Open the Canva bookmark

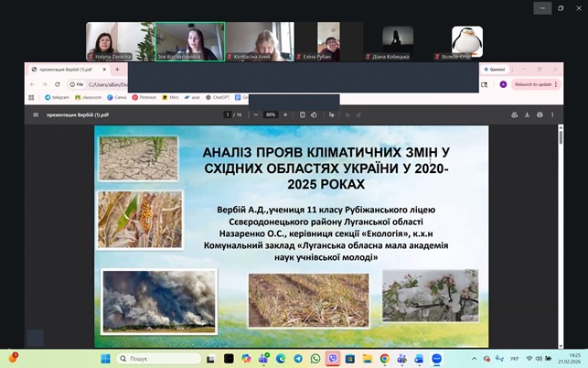[x=117, y=97]
